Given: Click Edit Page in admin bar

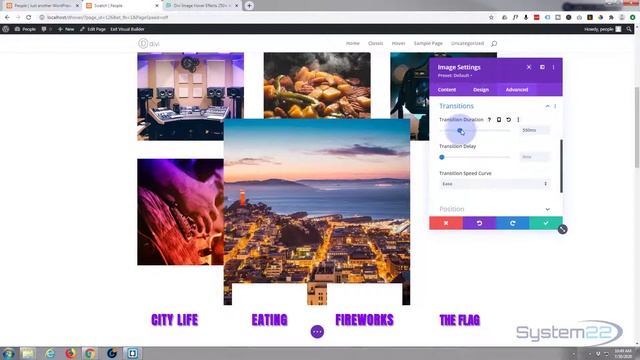Looking at the screenshot, I should [93, 29].
